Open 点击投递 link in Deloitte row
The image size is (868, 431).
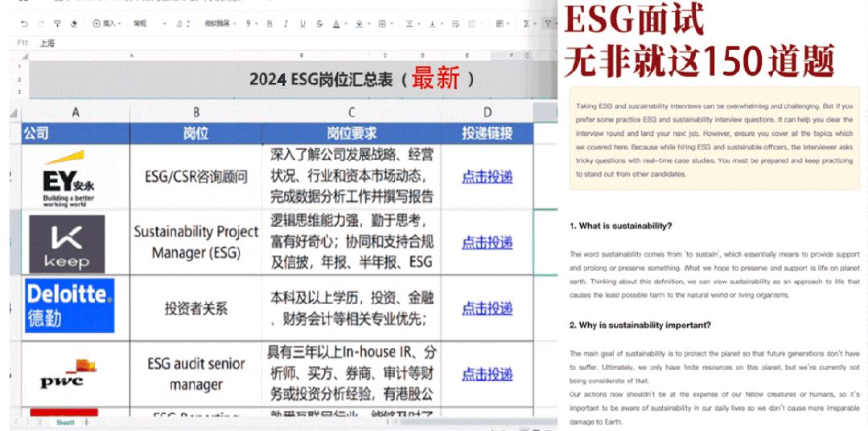(487, 308)
